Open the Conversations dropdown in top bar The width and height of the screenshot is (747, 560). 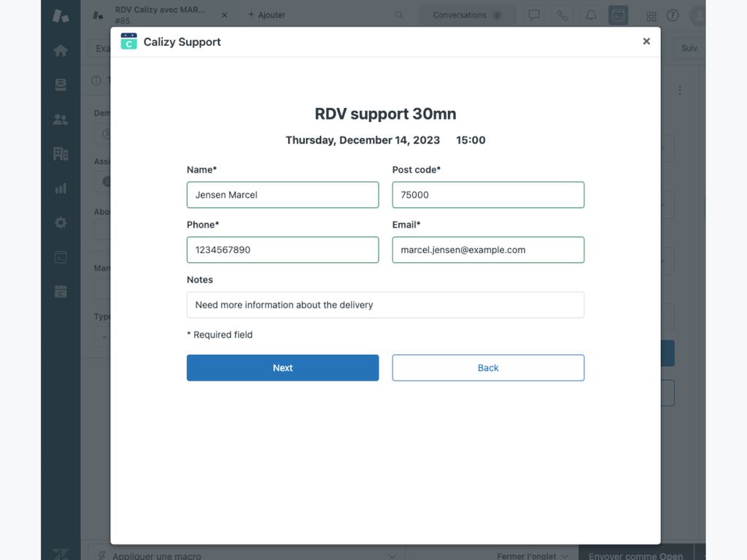[x=467, y=15]
